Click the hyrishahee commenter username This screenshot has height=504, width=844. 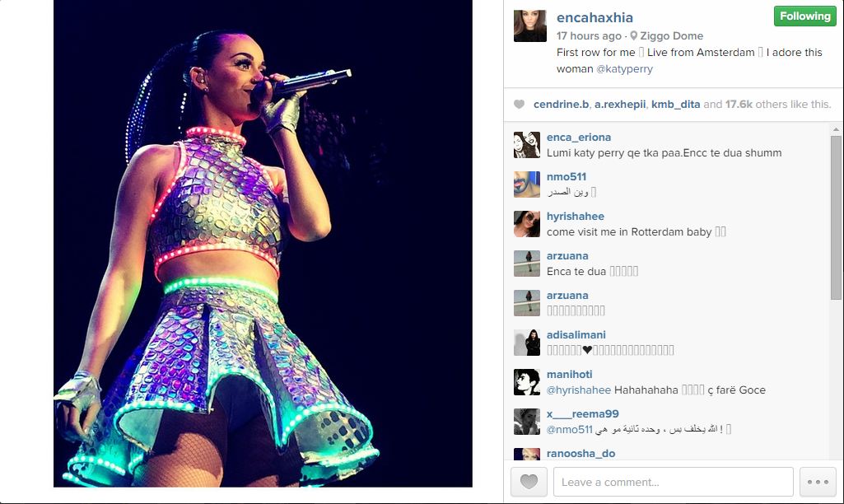click(x=575, y=216)
